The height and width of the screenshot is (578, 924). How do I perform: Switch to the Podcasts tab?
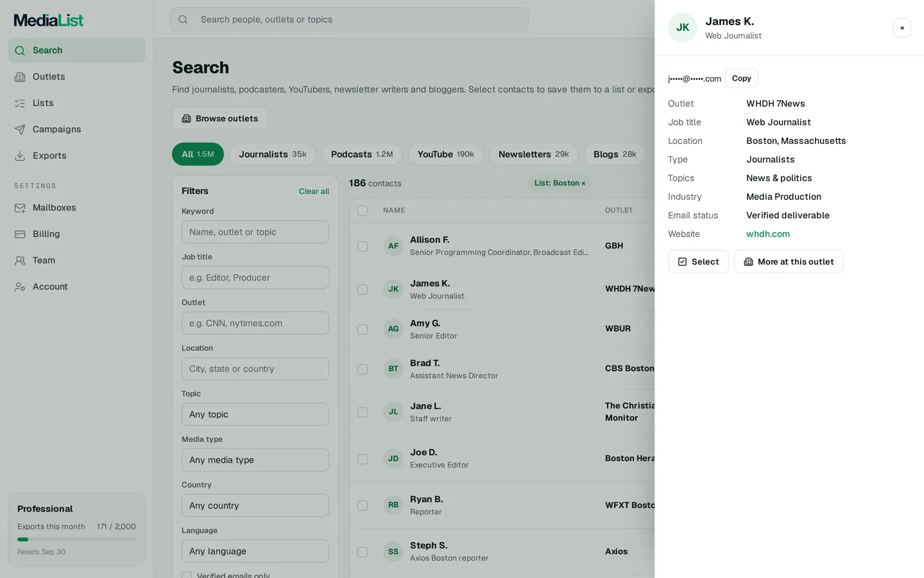click(362, 154)
